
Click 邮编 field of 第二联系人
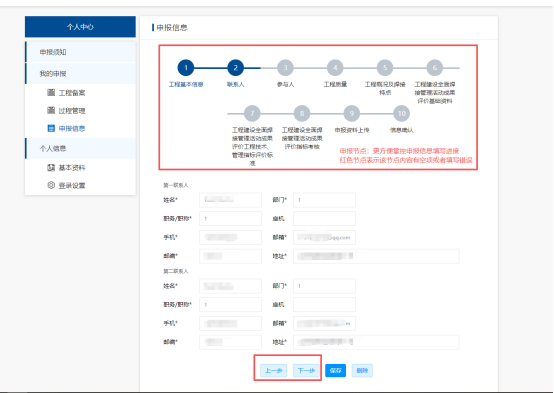pyautogui.click(x=230, y=342)
